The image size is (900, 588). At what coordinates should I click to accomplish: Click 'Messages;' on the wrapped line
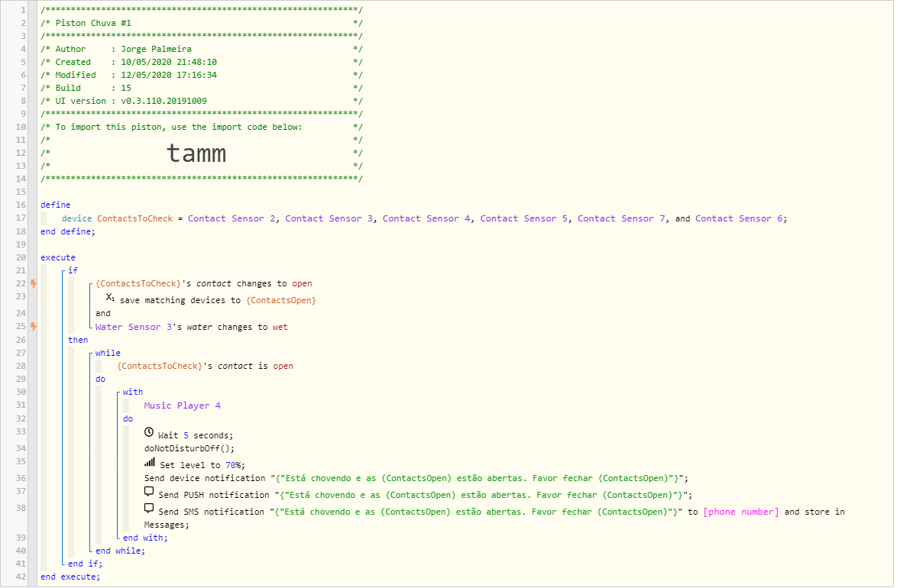[x=167, y=525]
